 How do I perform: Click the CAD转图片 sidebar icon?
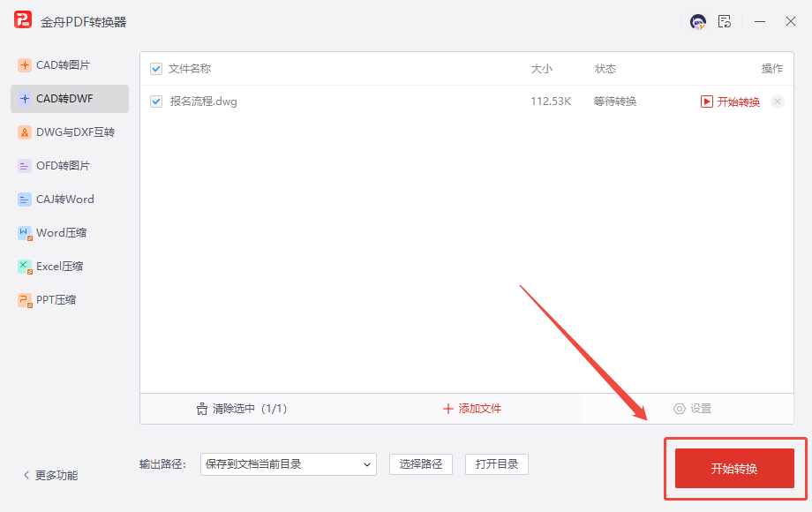(x=25, y=65)
